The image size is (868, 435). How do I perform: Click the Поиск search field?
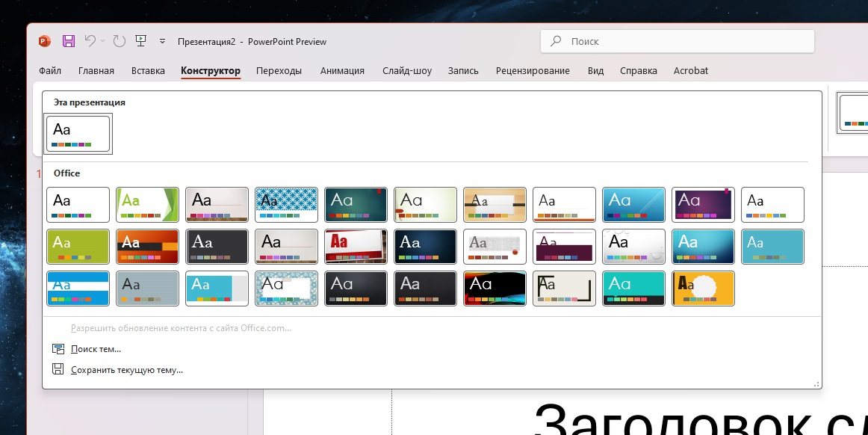coord(677,42)
